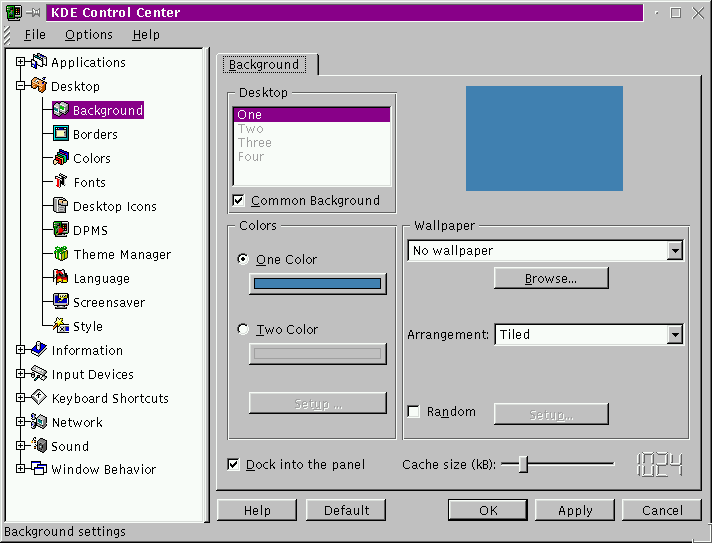
Task: Open the No wallpaper dropdown list
Action: tap(675, 251)
